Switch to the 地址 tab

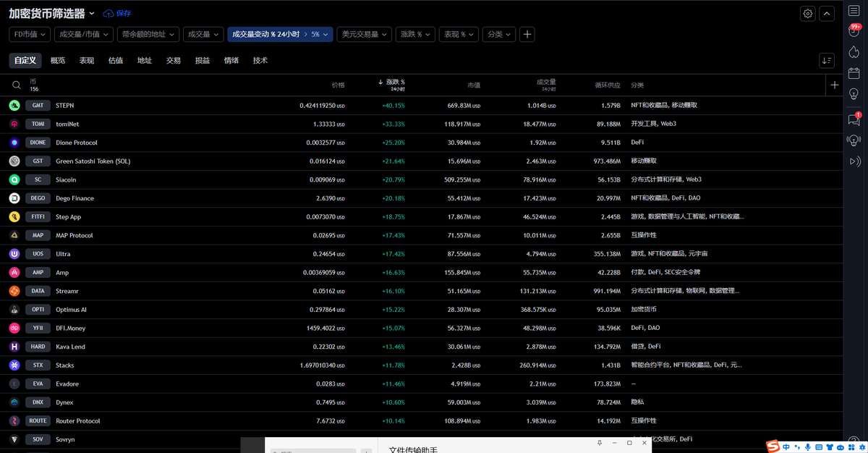tap(145, 61)
